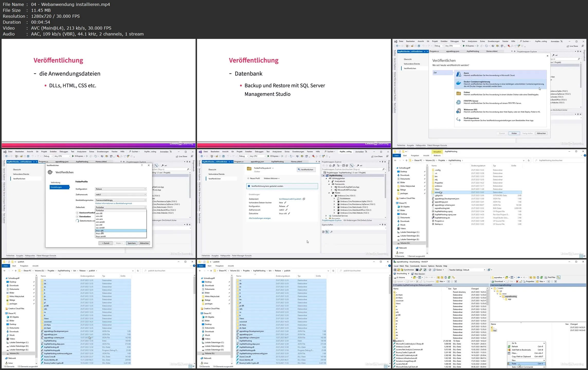The image size is (588, 370).
Task: Click the pencil beside Vorhandene Dateien löschen false
Action: pos(285,203)
